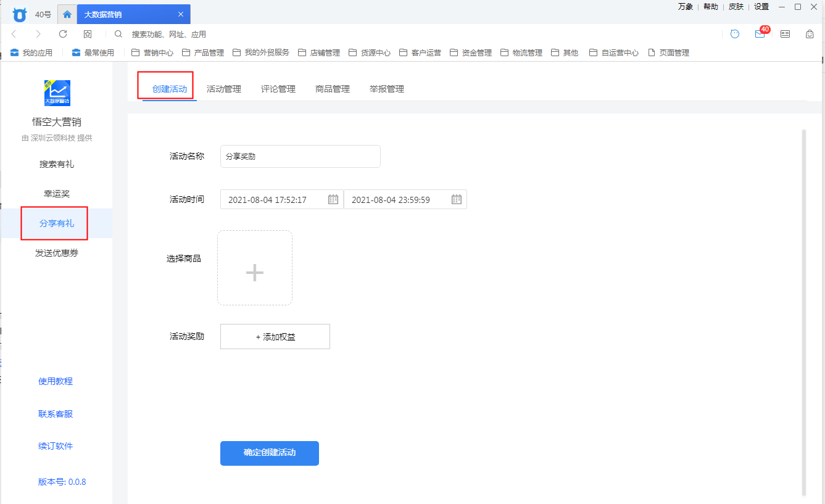Open the calendar icon of start time
The height and width of the screenshot is (504, 825).
click(x=333, y=199)
